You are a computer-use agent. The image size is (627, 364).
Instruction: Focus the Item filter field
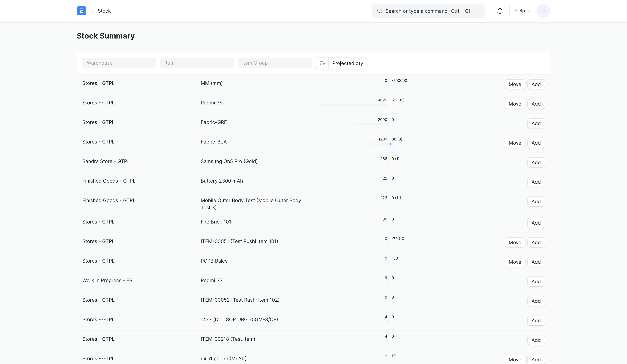pos(197,63)
